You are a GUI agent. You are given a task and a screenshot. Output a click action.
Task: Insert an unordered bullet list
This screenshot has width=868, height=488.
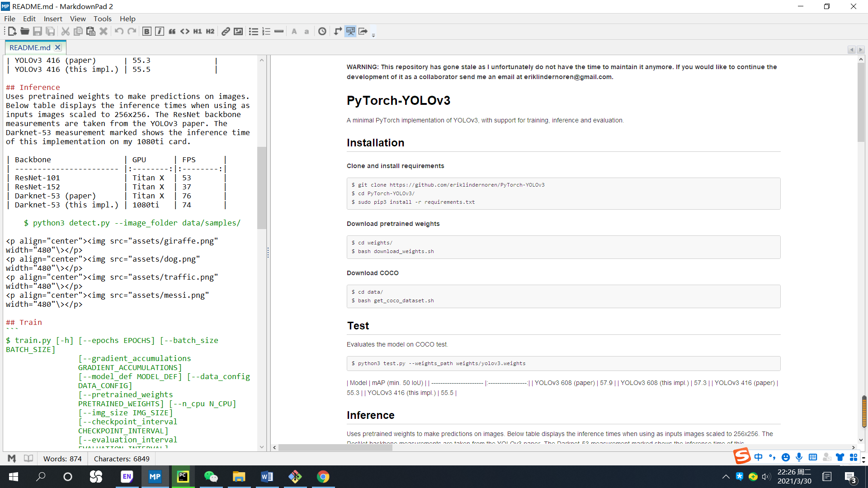tap(254, 31)
